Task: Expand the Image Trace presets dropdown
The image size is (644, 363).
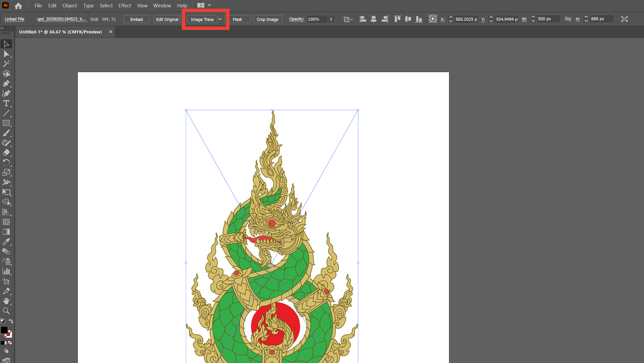Action: (220, 19)
